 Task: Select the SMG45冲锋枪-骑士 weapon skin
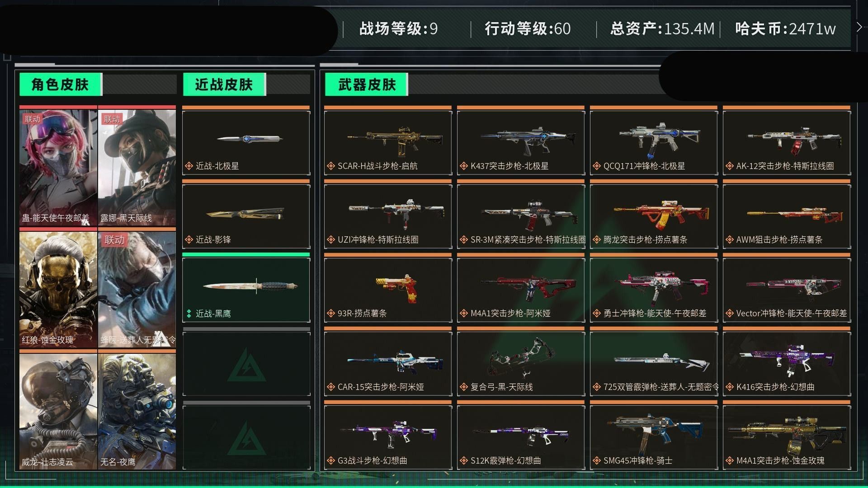(x=654, y=437)
